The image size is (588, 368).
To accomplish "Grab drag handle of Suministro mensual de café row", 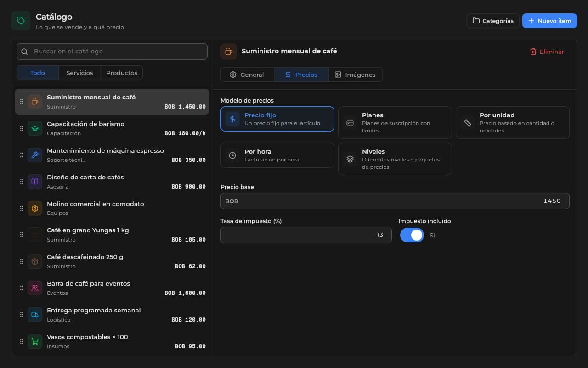I will pyautogui.click(x=22, y=102).
